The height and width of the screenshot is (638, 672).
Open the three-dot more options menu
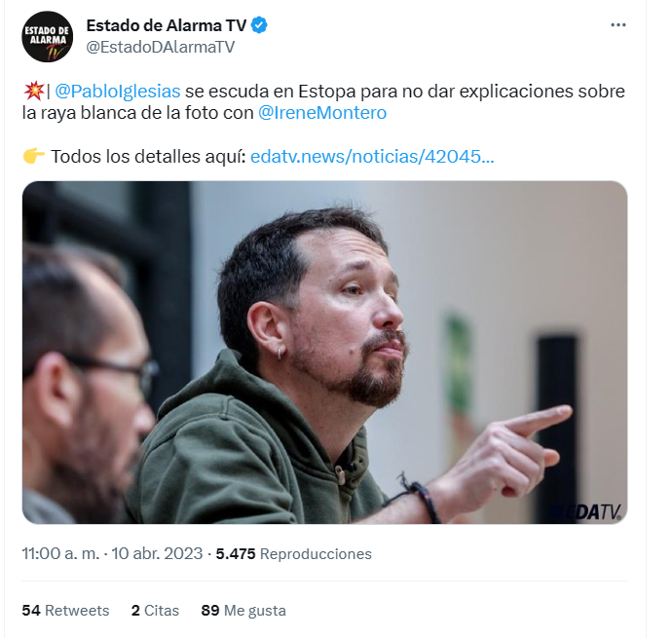coord(618,25)
